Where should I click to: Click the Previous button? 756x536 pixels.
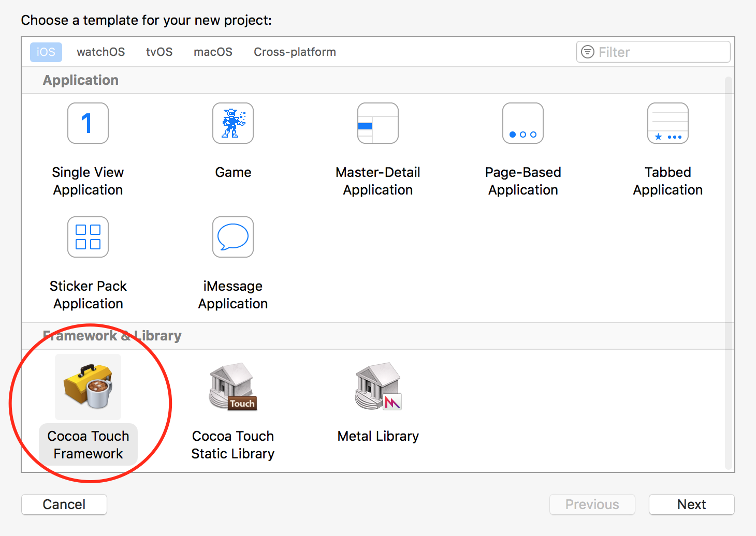592,504
